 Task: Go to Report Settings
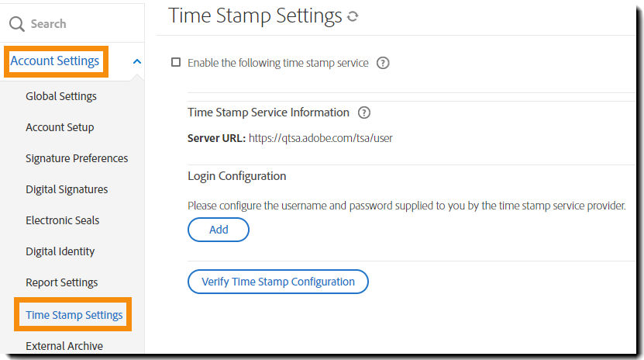pos(62,282)
